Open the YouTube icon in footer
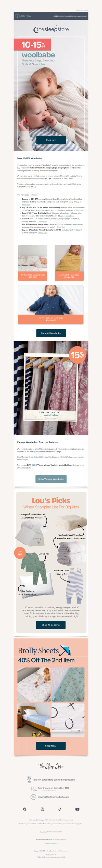 click(x=77, y=809)
